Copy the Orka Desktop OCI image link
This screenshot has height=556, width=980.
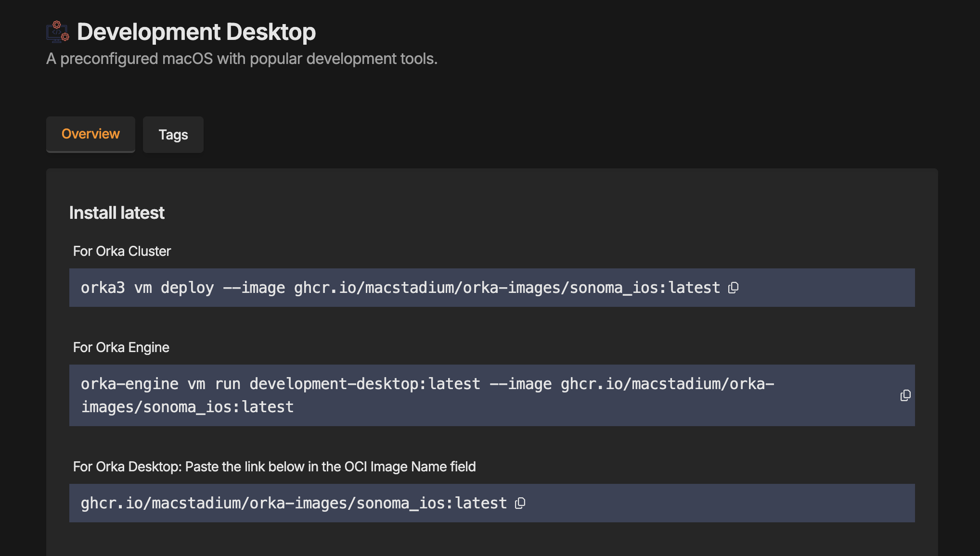coord(520,503)
